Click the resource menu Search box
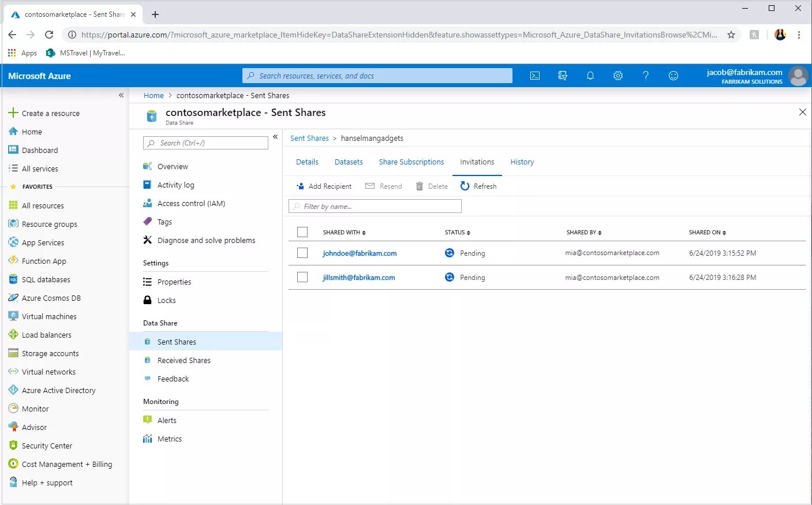This screenshot has height=505, width=812. click(205, 143)
